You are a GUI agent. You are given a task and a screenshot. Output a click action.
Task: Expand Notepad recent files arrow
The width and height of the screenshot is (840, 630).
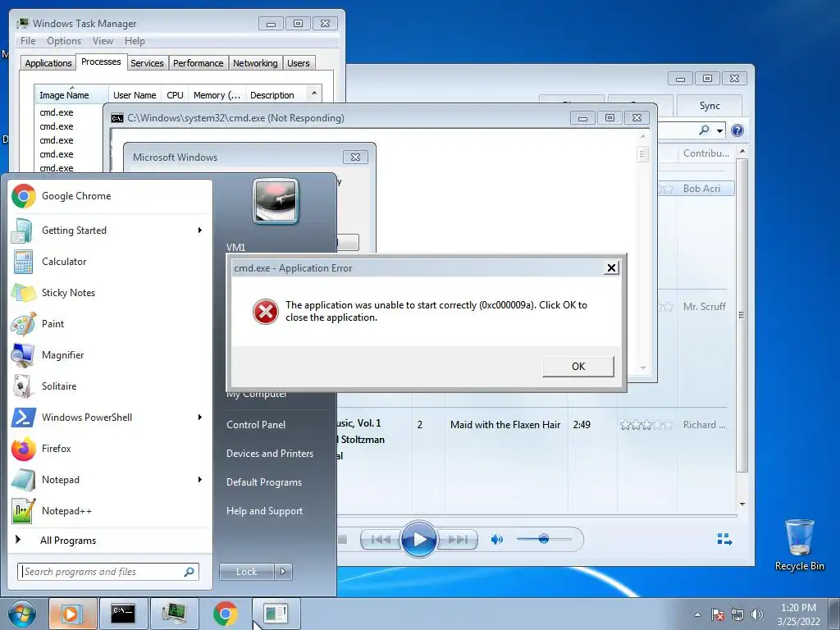pyautogui.click(x=200, y=479)
